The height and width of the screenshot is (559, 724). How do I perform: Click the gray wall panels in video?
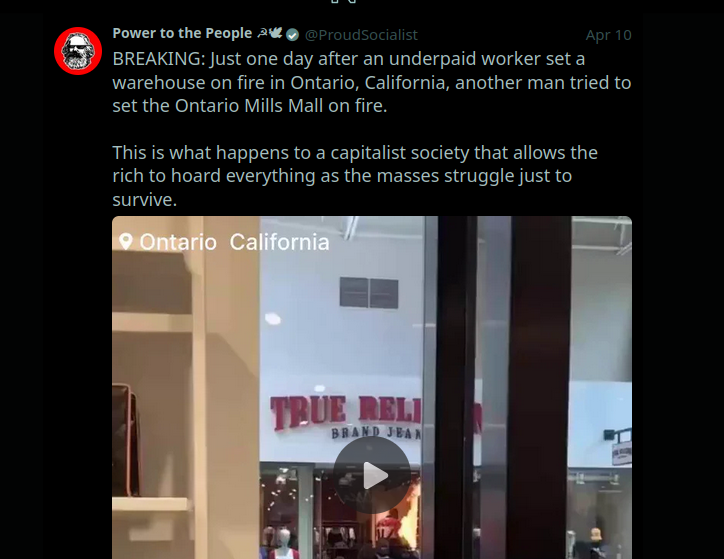point(369,292)
